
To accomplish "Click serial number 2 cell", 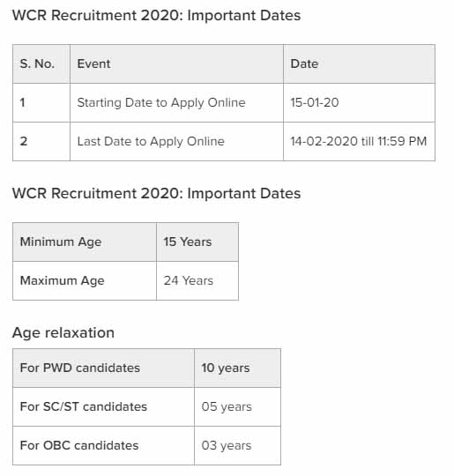I will click(x=41, y=142).
